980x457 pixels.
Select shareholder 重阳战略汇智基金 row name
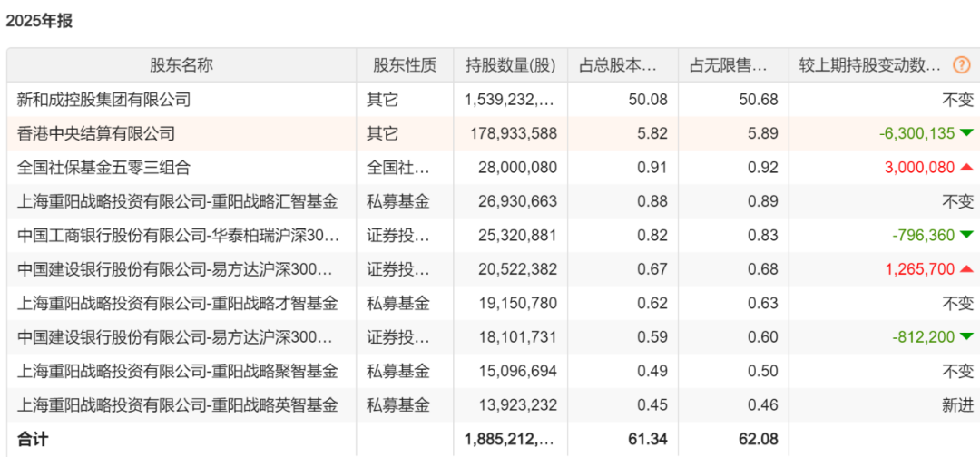click(x=178, y=201)
